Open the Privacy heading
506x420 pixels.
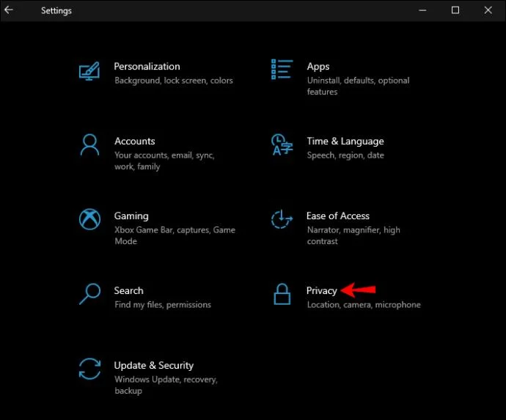(x=321, y=291)
